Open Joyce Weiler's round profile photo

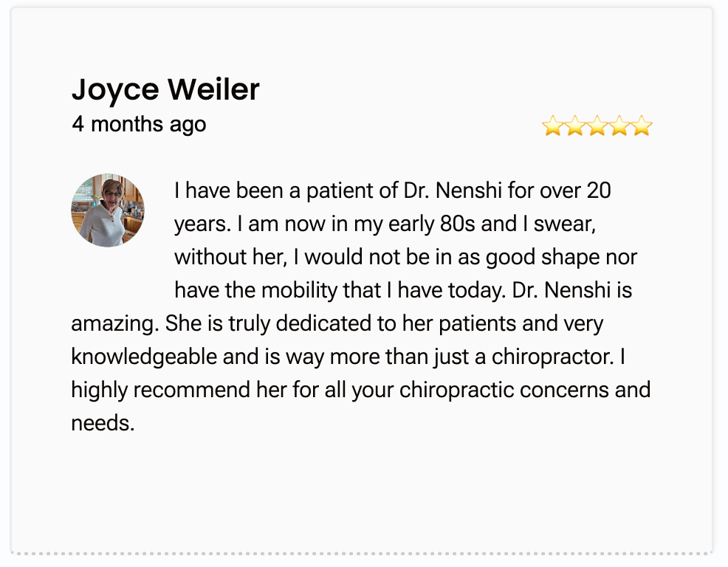(108, 210)
